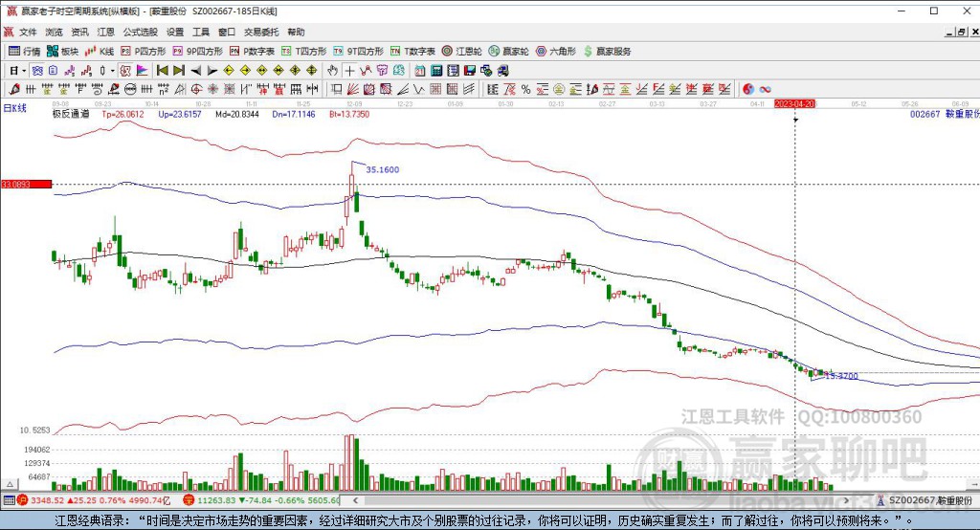Open the calculator icon

pyautogui.click(x=436, y=71)
